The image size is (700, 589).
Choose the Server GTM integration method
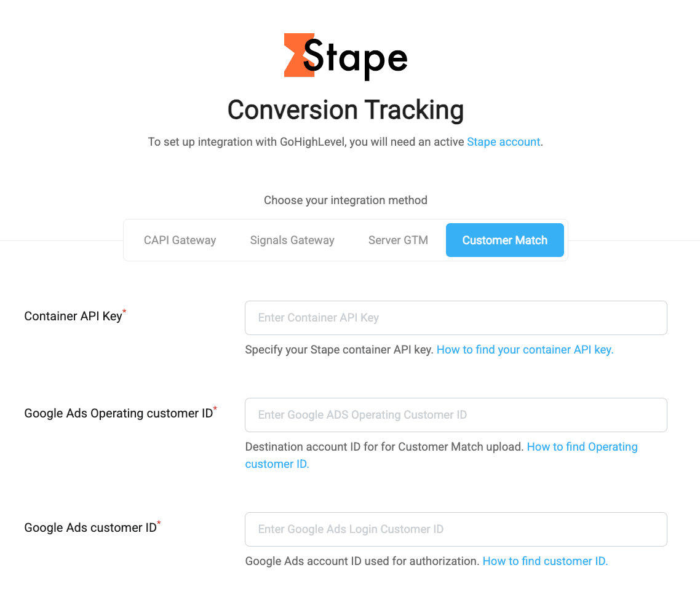click(398, 240)
